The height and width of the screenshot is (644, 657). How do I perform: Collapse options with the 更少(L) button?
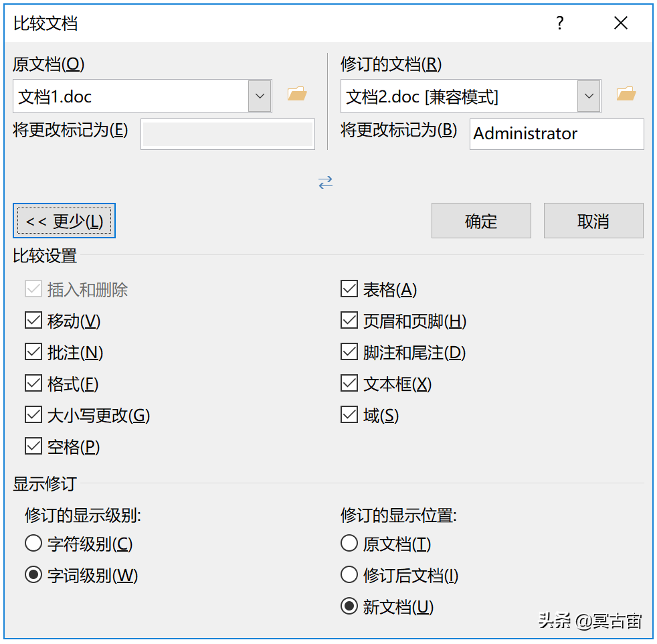pos(64,220)
